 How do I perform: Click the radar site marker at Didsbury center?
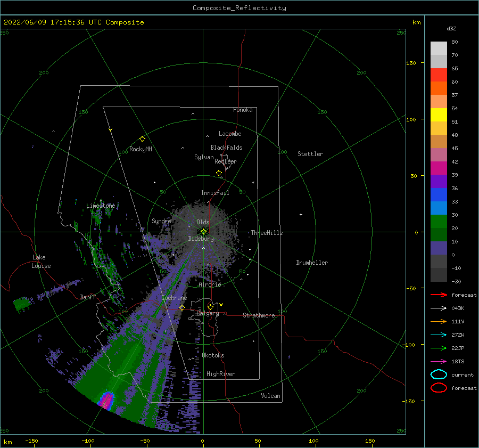(x=203, y=232)
